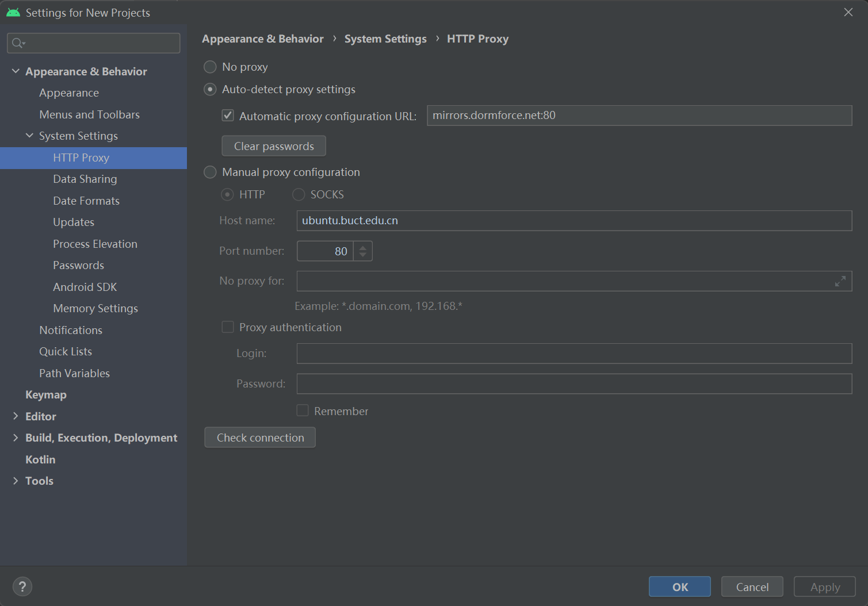Click the Check connection button

pyautogui.click(x=259, y=437)
